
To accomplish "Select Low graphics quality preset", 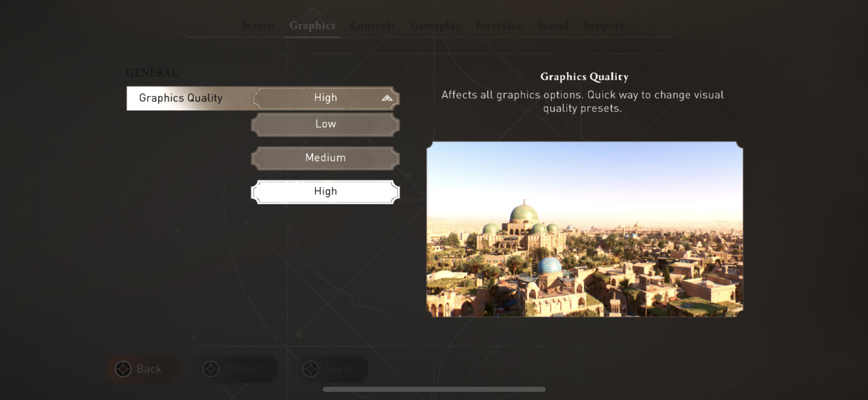I will 325,124.
